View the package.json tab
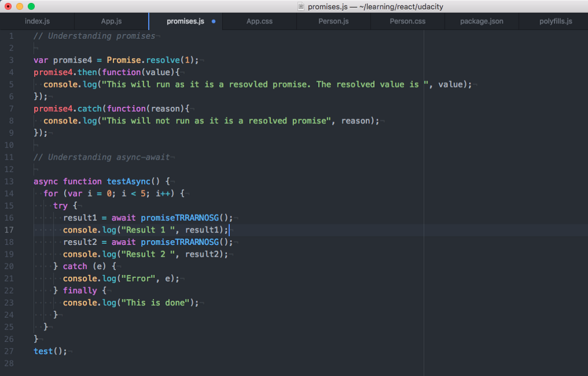This screenshot has height=376, width=588. tap(482, 21)
